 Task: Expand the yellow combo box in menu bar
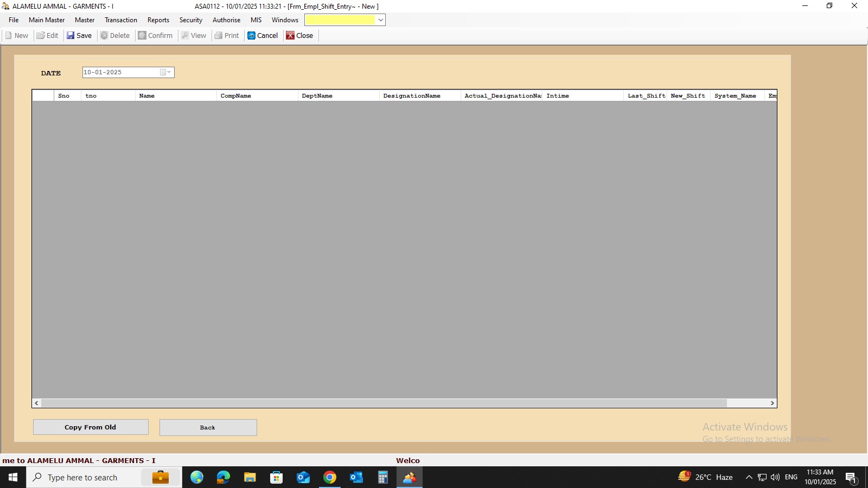[x=381, y=20]
